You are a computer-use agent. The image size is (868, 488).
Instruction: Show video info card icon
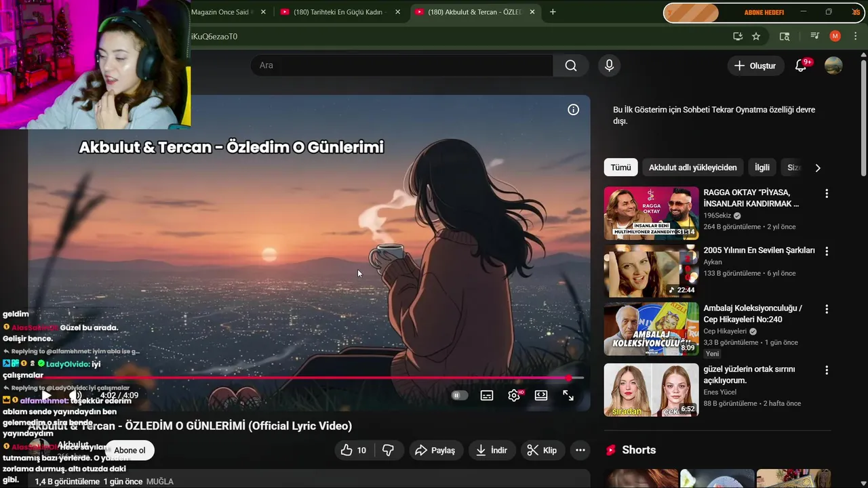click(574, 110)
